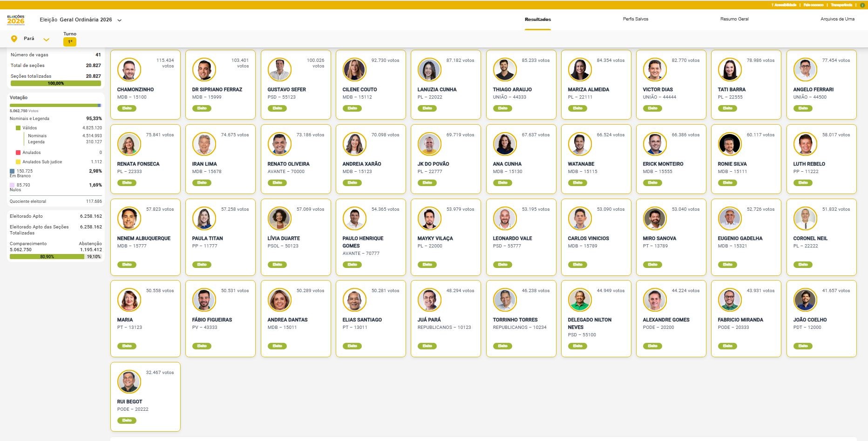
Task: Open Paulo Henrique Gomes candidate name
Action: (x=363, y=242)
